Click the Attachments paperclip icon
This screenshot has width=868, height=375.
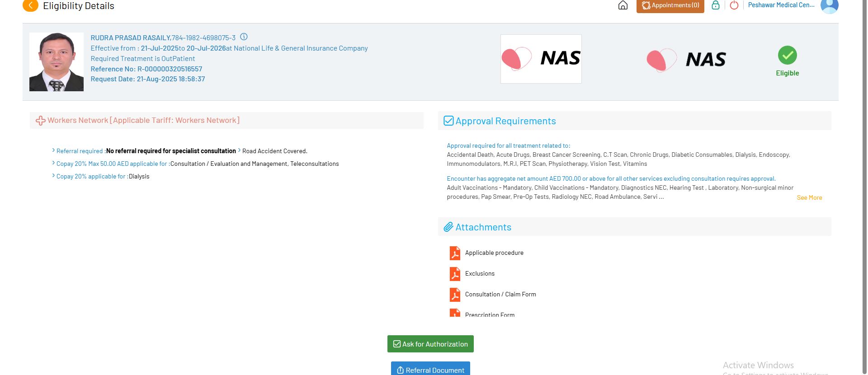448,227
